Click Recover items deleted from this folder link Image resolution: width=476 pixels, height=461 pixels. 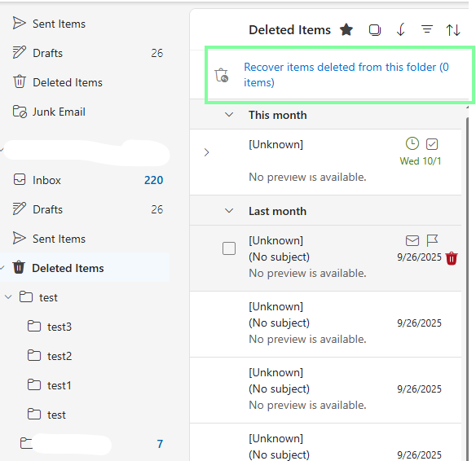click(346, 75)
